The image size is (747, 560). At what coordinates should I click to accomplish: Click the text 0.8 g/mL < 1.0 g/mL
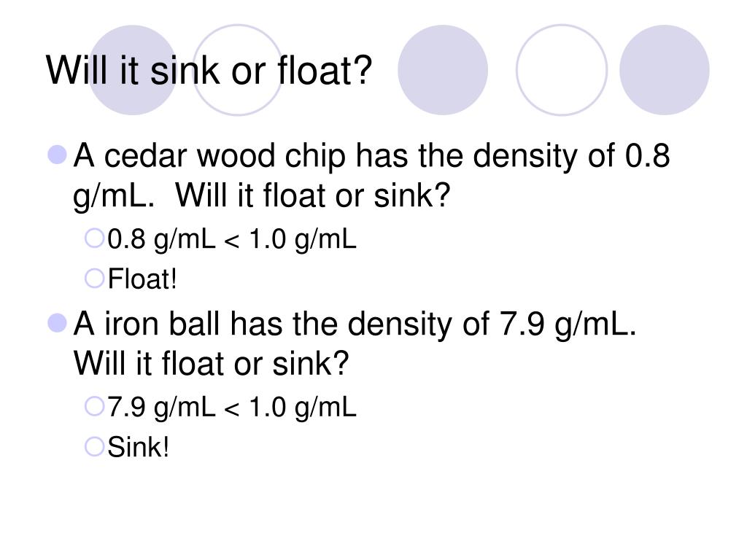click(232, 239)
